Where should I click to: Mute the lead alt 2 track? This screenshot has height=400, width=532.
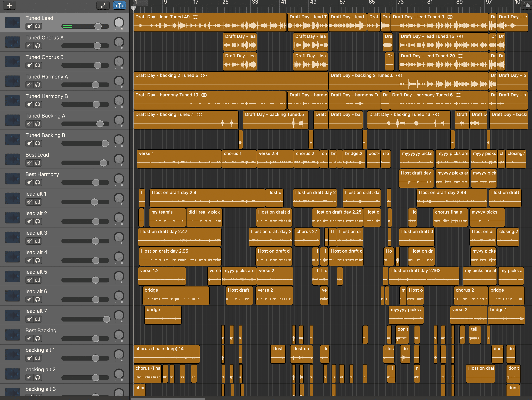tap(29, 221)
